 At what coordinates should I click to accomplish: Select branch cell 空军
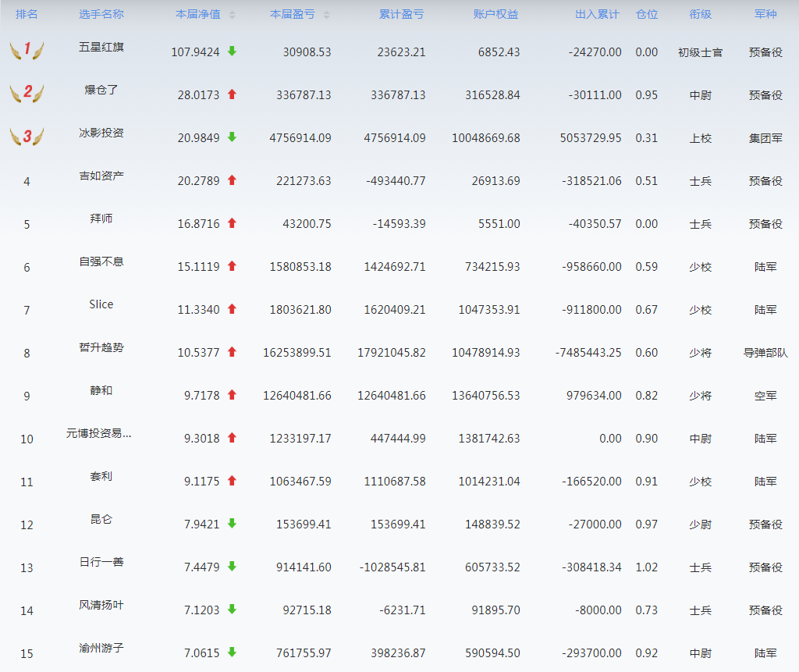[x=765, y=396]
